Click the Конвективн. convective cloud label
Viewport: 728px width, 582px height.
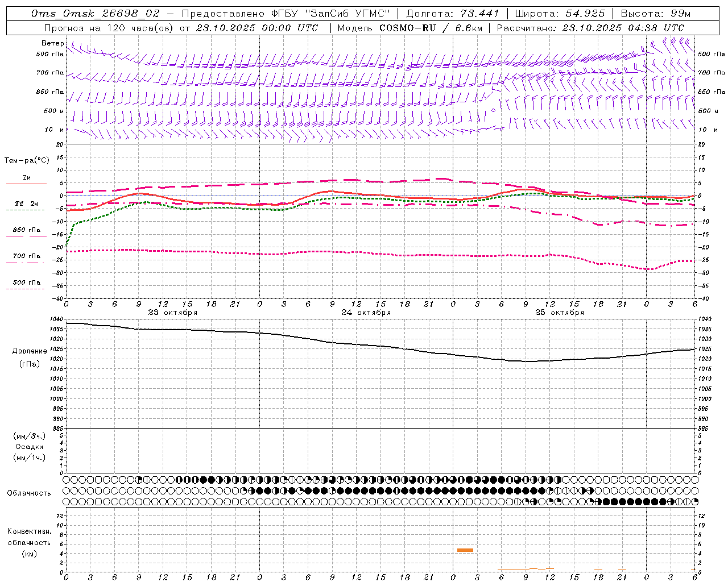click(29, 531)
